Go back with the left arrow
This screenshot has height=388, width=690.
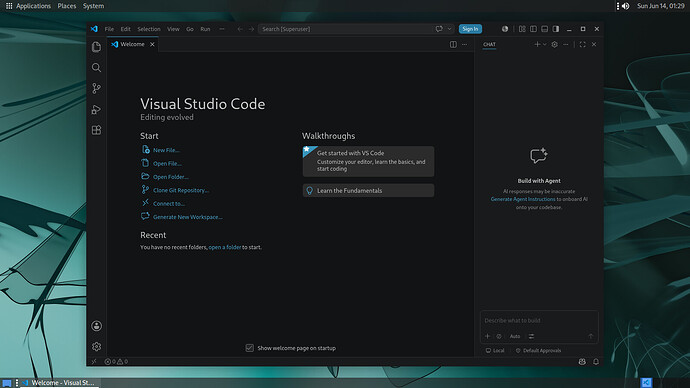coord(240,29)
